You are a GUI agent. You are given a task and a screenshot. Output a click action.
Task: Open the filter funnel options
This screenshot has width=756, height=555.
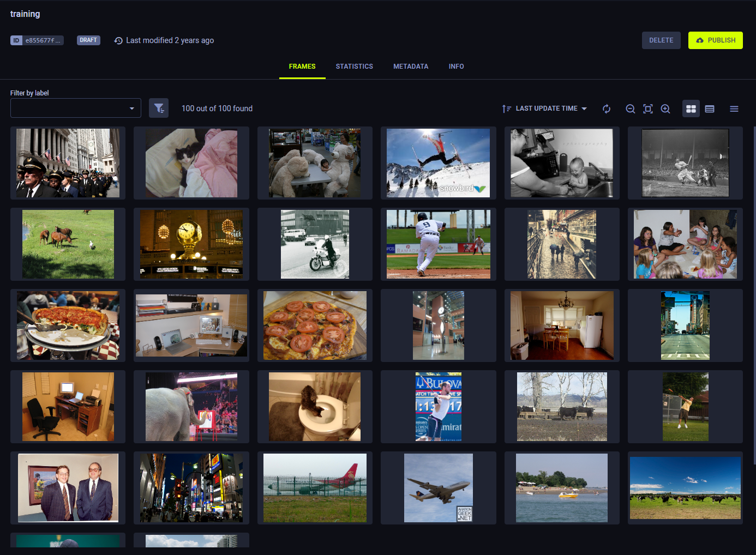pyautogui.click(x=159, y=108)
